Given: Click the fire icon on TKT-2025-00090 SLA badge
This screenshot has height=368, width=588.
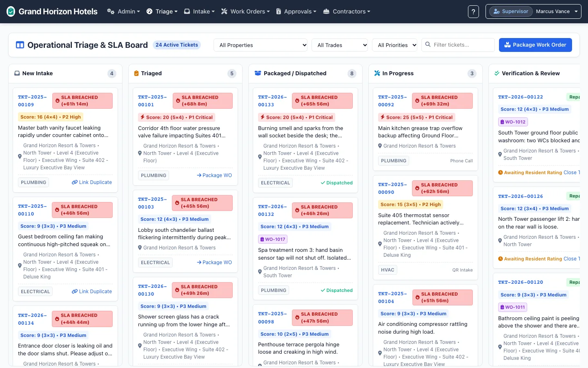Looking at the screenshot, I should 417,188.
